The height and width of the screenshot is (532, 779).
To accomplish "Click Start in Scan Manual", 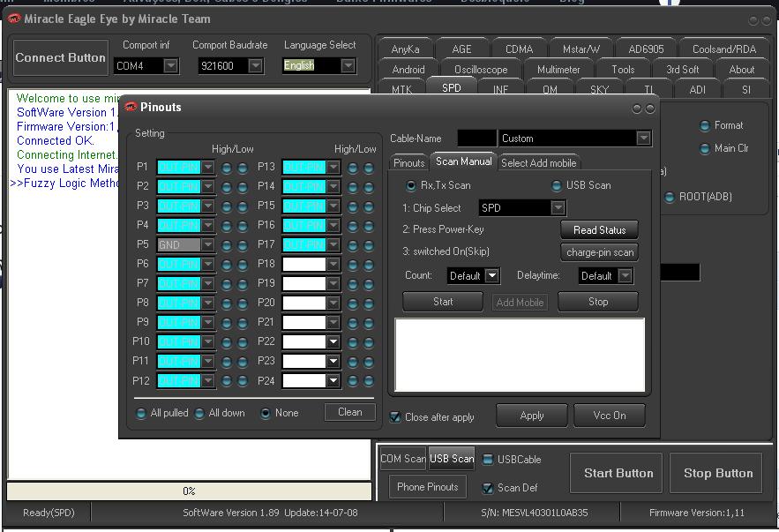I will [443, 302].
